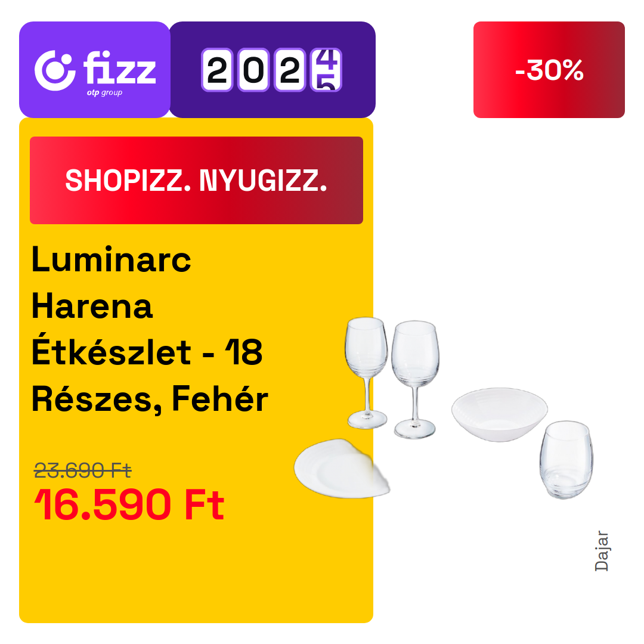Click the vertical Dajar brand label
Screen dimensions: 644x644
coord(602,551)
